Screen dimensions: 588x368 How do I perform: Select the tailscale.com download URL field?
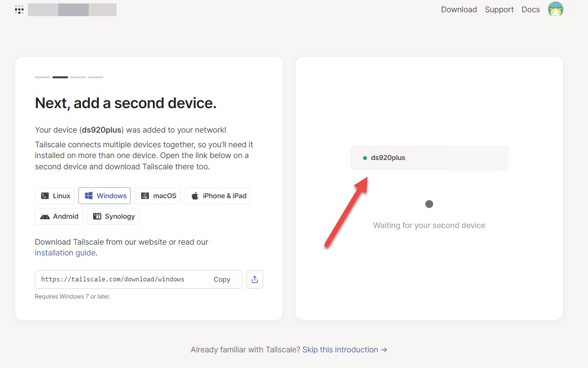point(139,279)
